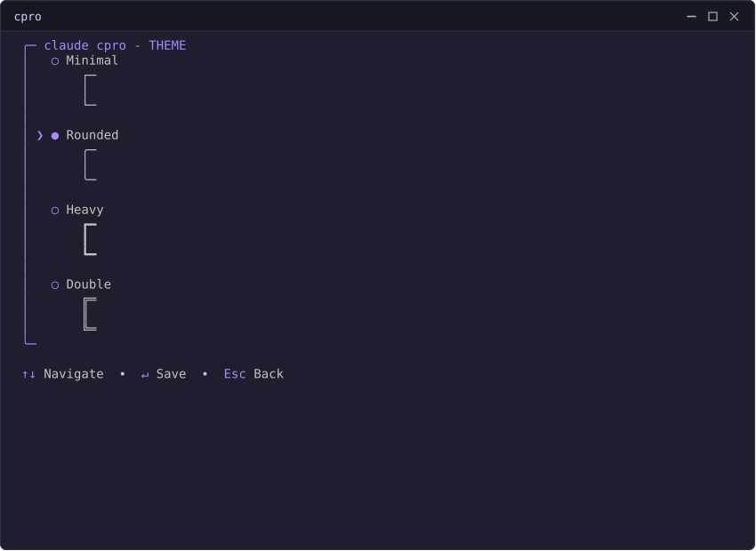The width and height of the screenshot is (756, 551).
Task: Click the Heavy border preview bracket
Action: coord(90,239)
